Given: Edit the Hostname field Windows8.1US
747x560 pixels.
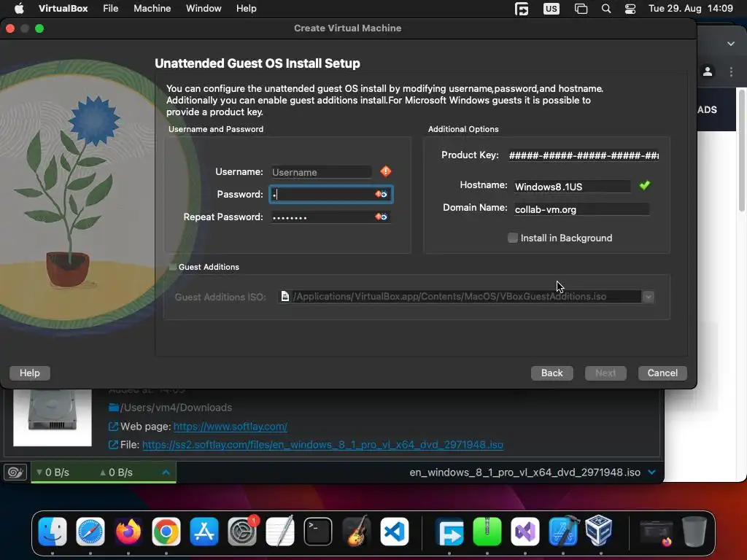Looking at the screenshot, I should click(572, 187).
